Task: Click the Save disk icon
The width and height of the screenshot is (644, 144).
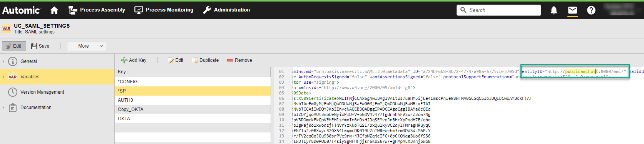Action: [x=34, y=46]
